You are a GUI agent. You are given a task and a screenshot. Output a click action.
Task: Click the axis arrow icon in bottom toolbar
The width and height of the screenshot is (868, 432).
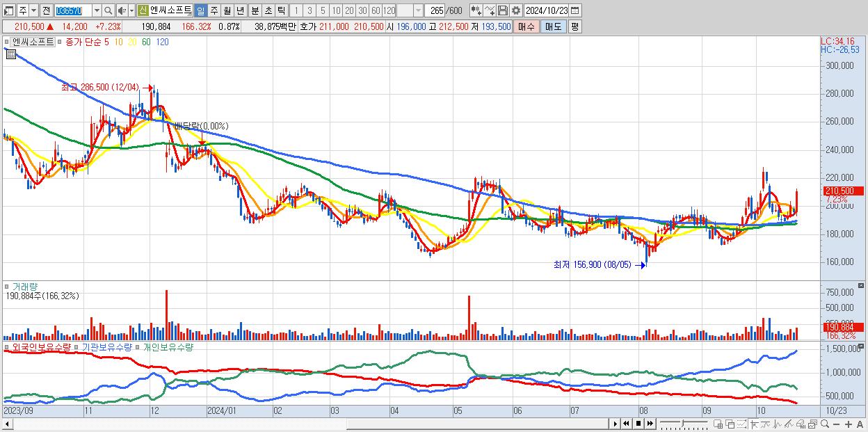click(754, 424)
